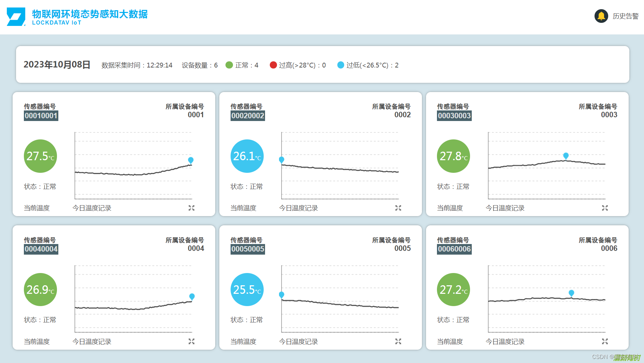Select the 26.9°C temperature circle
Viewport: 644px width, 363px height.
pyautogui.click(x=41, y=289)
